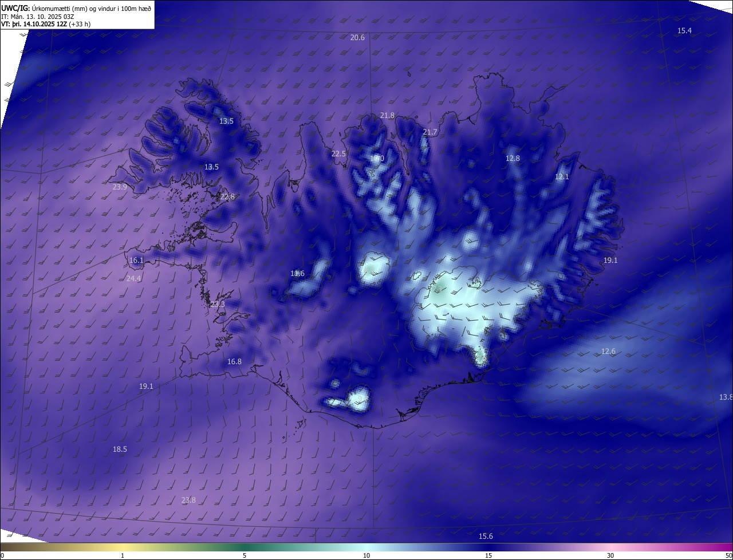Click the value label 16.8
This screenshot has height=560, width=733.
[x=234, y=361]
